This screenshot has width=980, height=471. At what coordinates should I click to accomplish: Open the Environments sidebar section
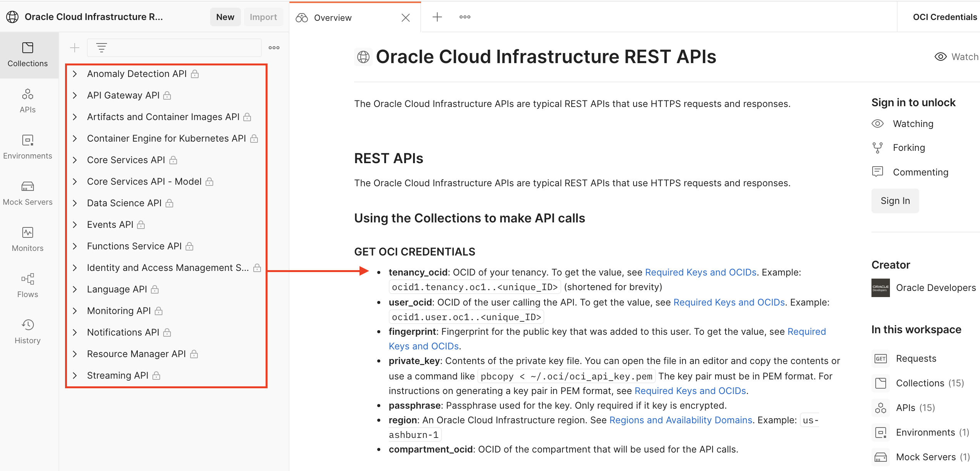pos(28,147)
